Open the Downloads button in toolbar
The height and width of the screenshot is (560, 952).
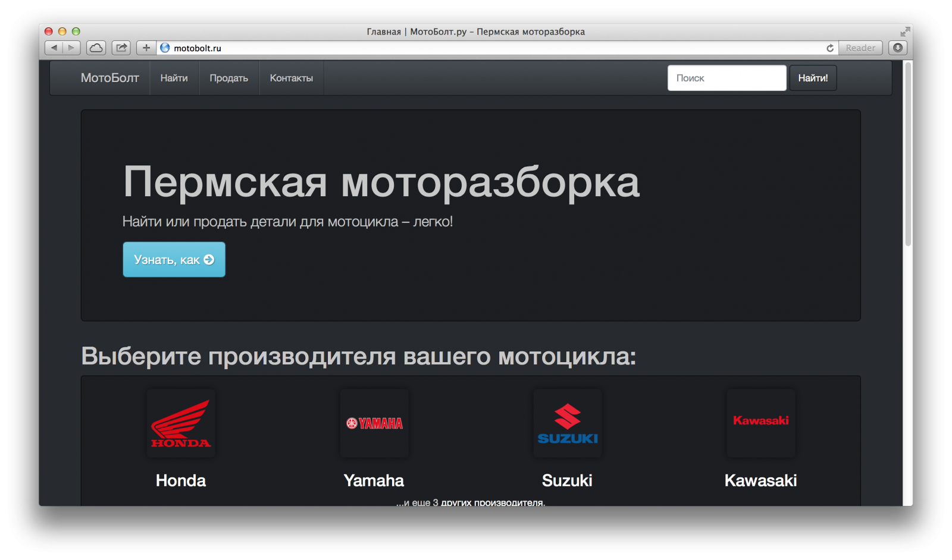pyautogui.click(x=898, y=48)
